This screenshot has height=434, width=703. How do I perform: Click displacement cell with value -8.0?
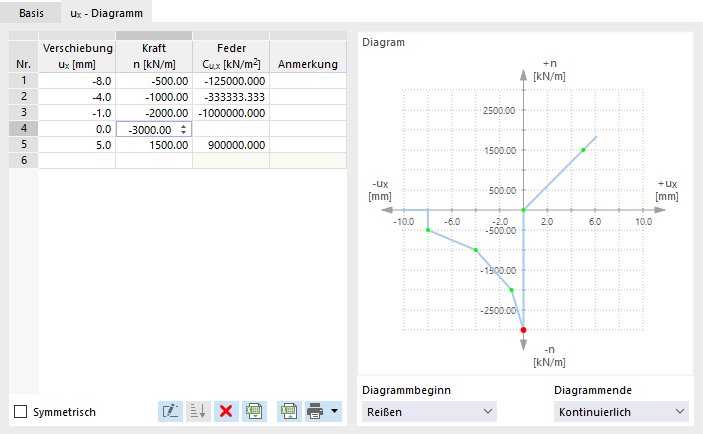tap(77, 81)
